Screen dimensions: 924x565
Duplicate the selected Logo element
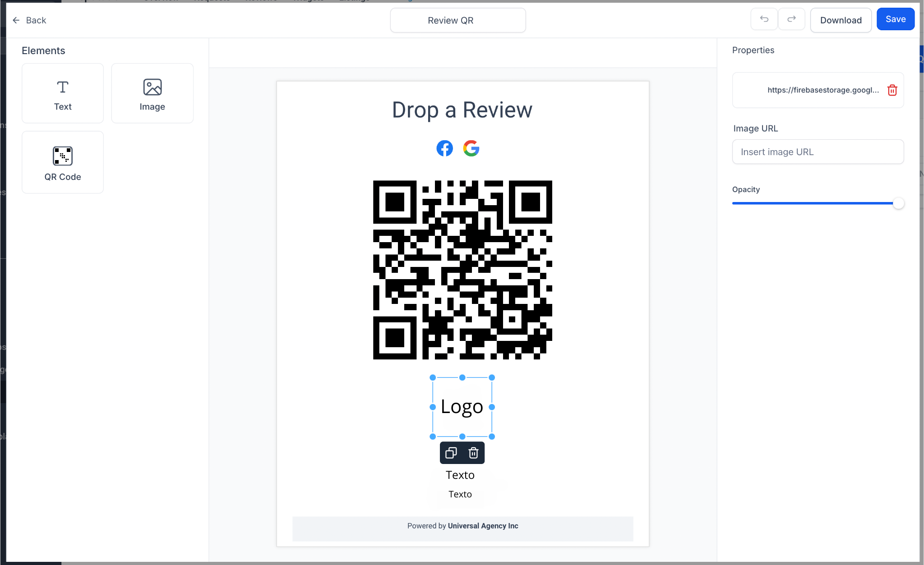coord(451,453)
